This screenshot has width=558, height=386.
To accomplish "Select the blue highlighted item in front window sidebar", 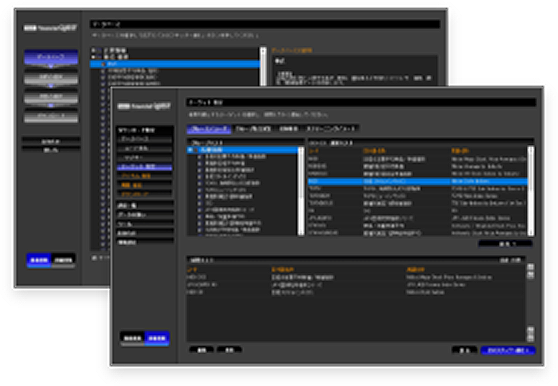I will point(144,167).
